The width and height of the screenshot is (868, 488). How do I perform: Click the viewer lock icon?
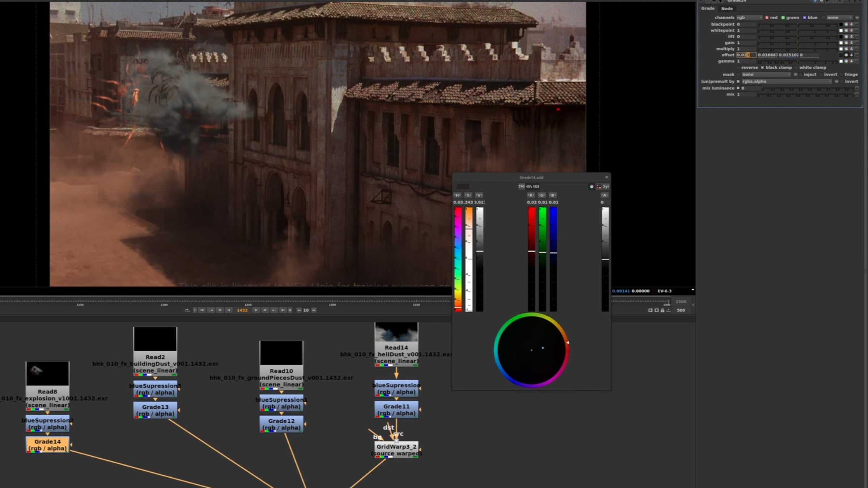tap(663, 310)
